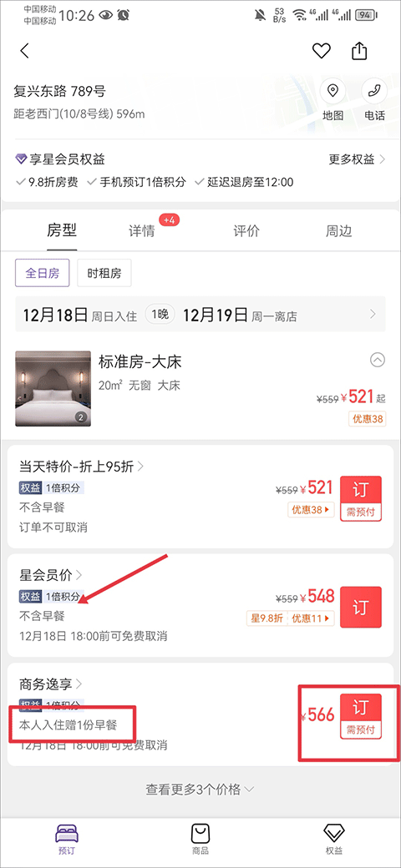Tap the share icon
The width and height of the screenshot is (401, 868).
pyautogui.click(x=360, y=51)
